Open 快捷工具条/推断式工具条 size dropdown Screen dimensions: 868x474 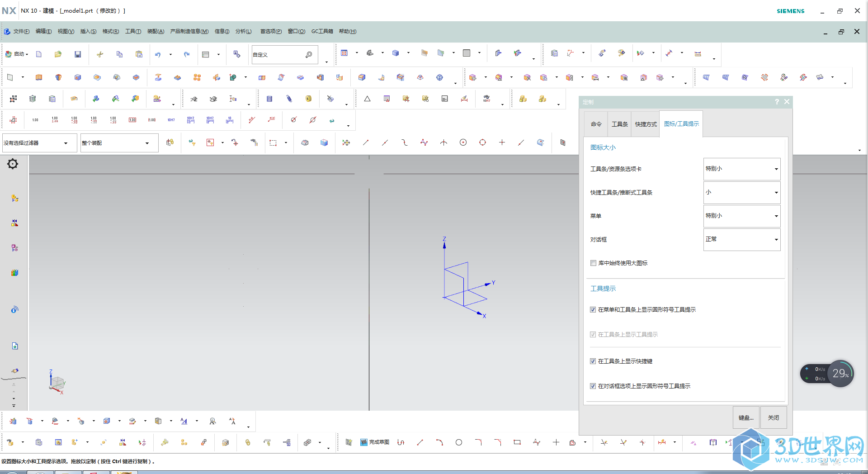pyautogui.click(x=742, y=192)
